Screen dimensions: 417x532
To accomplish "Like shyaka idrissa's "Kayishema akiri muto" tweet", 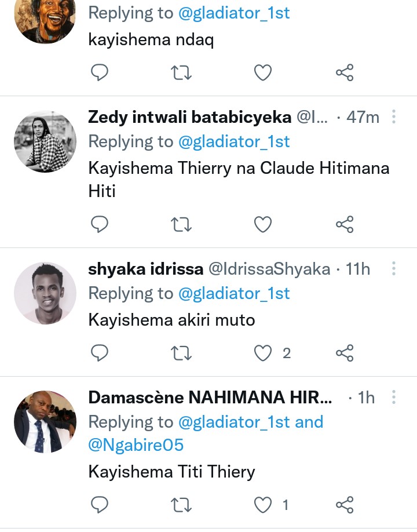I will point(264,353).
